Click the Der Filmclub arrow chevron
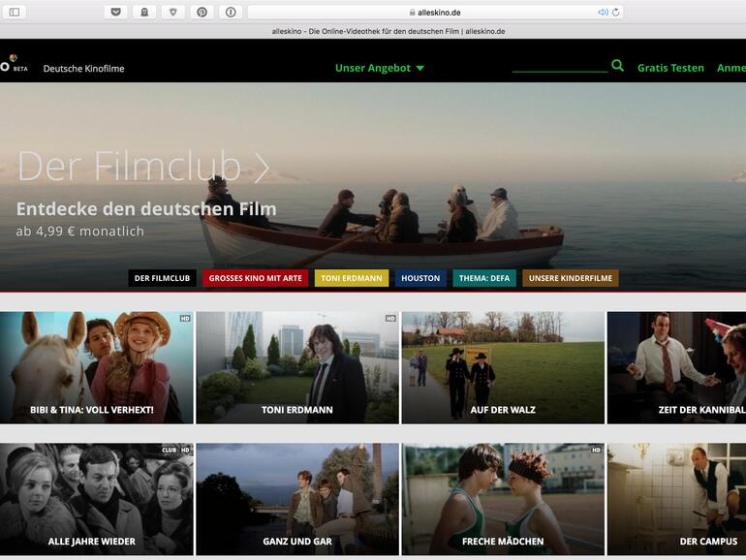The height and width of the screenshot is (560, 746). (x=262, y=167)
